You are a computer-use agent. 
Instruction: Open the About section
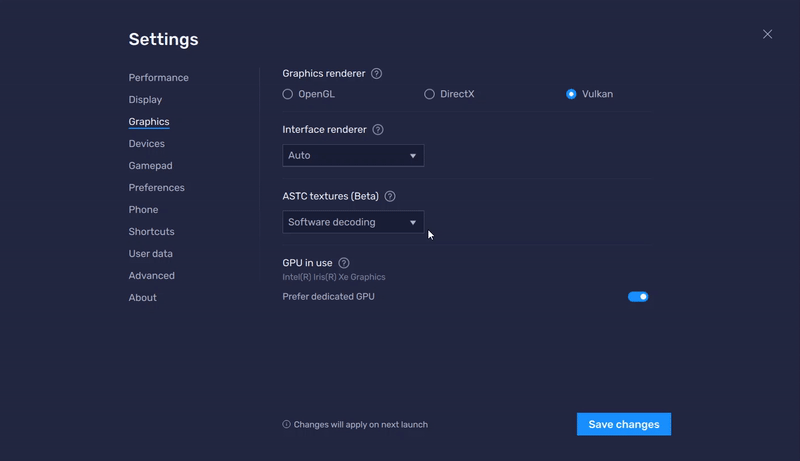point(142,298)
